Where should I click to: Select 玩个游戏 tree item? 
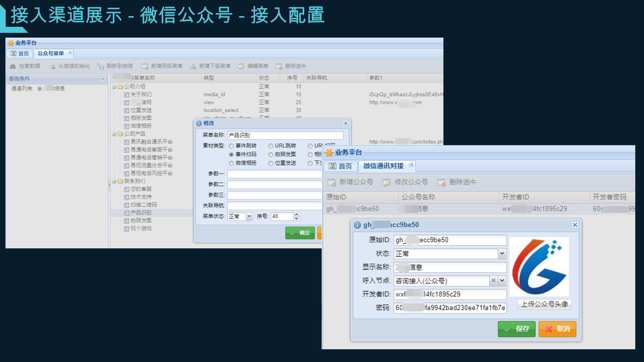click(x=141, y=229)
